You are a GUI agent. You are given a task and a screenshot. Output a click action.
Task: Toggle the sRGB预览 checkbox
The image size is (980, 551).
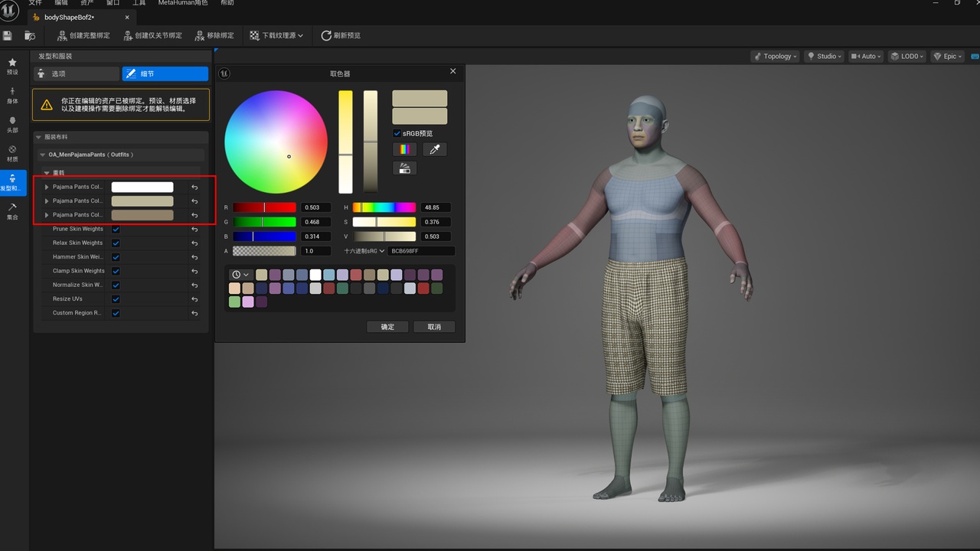click(397, 133)
